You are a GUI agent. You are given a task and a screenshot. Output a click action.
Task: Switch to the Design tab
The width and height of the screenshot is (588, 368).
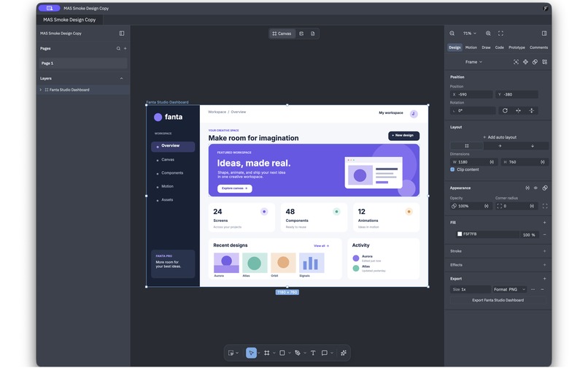coord(454,47)
